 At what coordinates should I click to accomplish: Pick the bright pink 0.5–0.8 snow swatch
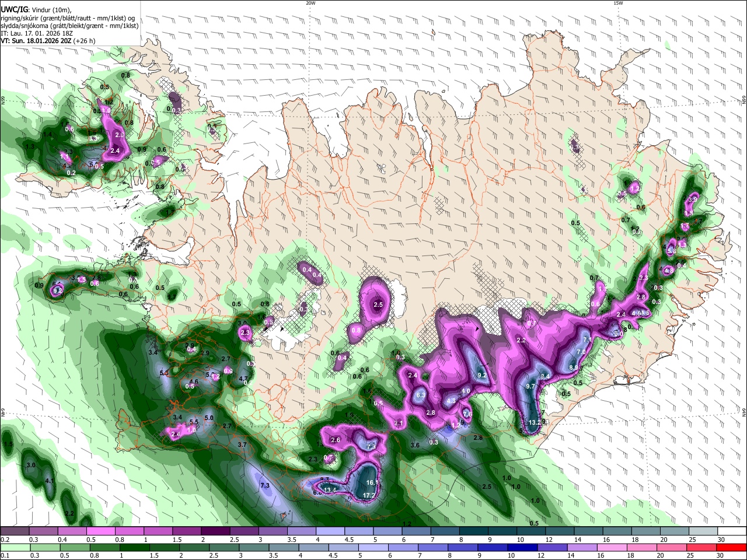coord(100,531)
